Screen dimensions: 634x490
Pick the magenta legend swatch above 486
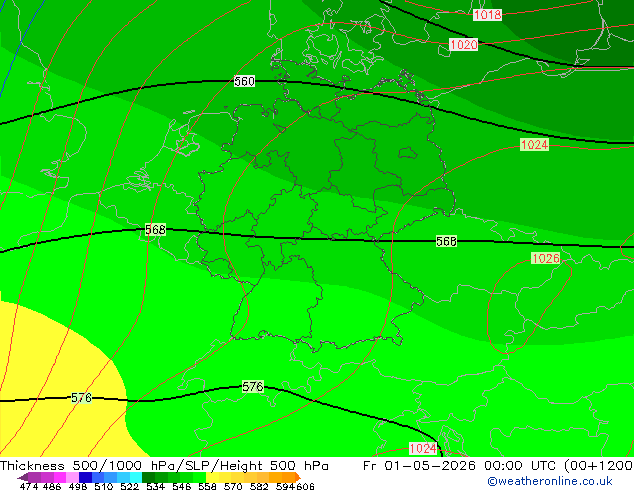click(60, 477)
